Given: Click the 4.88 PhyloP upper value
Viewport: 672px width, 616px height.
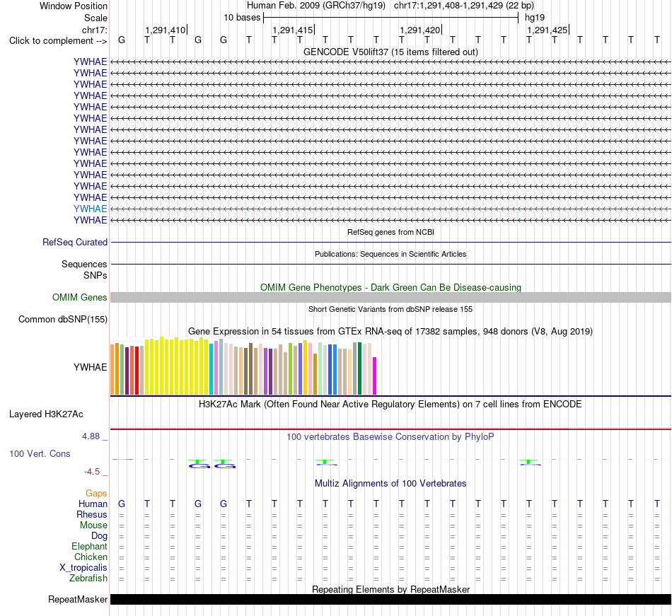Looking at the screenshot, I should [x=91, y=436].
